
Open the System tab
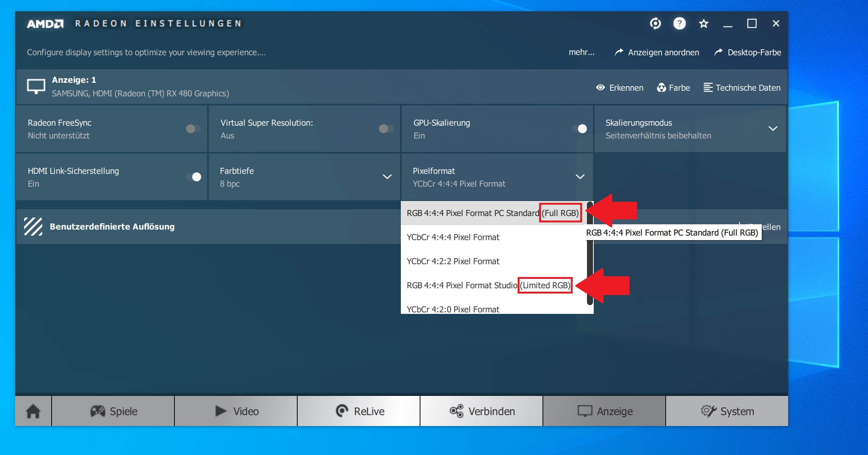(727, 411)
